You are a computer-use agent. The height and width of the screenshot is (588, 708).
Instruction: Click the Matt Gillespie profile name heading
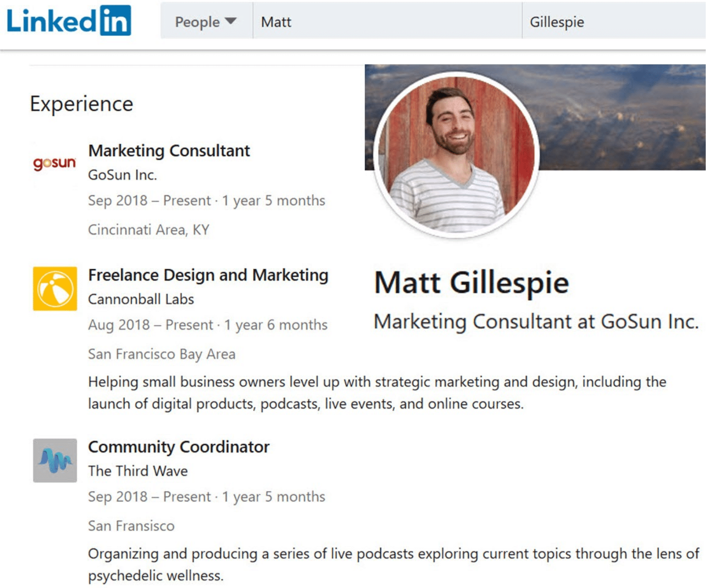coord(472,284)
